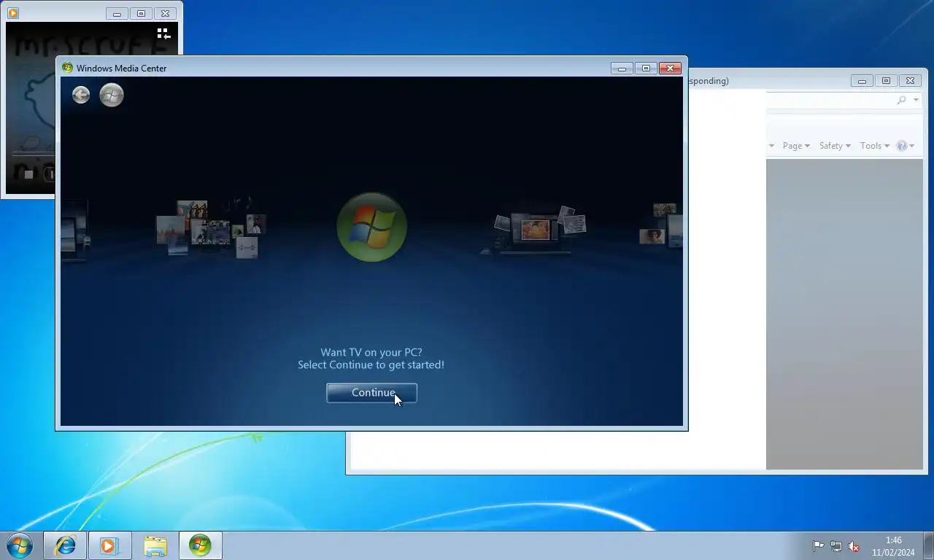Close the Windows Media Center window
This screenshot has width=934, height=560.
670,69
